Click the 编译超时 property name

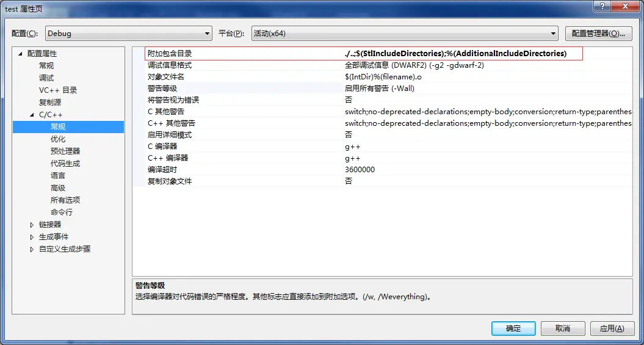[162, 169]
